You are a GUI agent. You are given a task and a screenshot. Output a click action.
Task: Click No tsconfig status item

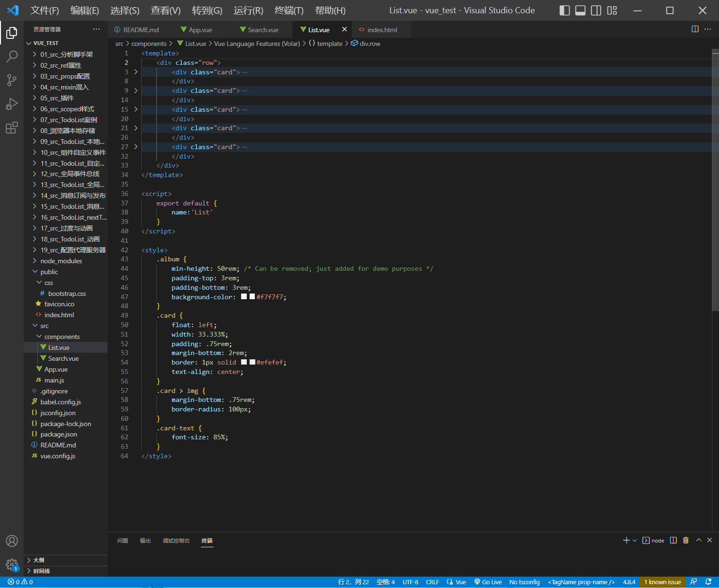tap(524, 582)
